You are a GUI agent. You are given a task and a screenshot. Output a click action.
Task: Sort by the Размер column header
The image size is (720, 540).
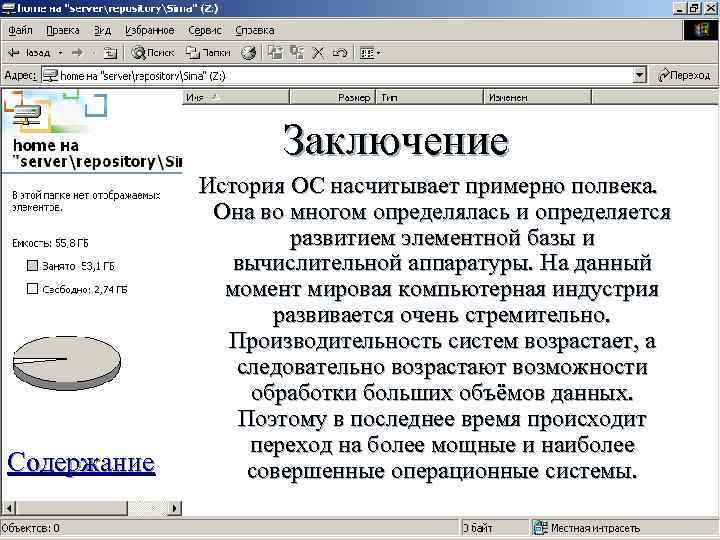(x=333, y=97)
